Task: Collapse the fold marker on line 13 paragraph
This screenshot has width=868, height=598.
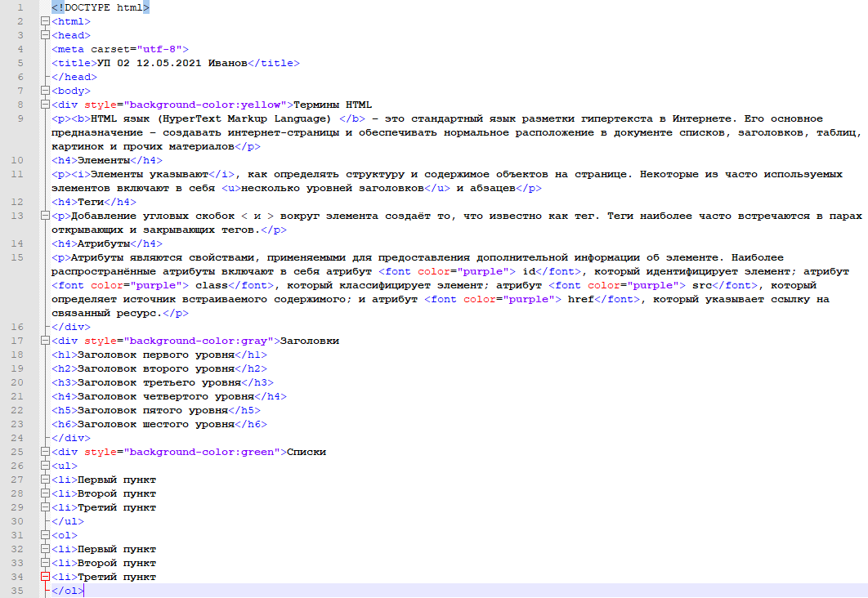Action: click(x=46, y=216)
